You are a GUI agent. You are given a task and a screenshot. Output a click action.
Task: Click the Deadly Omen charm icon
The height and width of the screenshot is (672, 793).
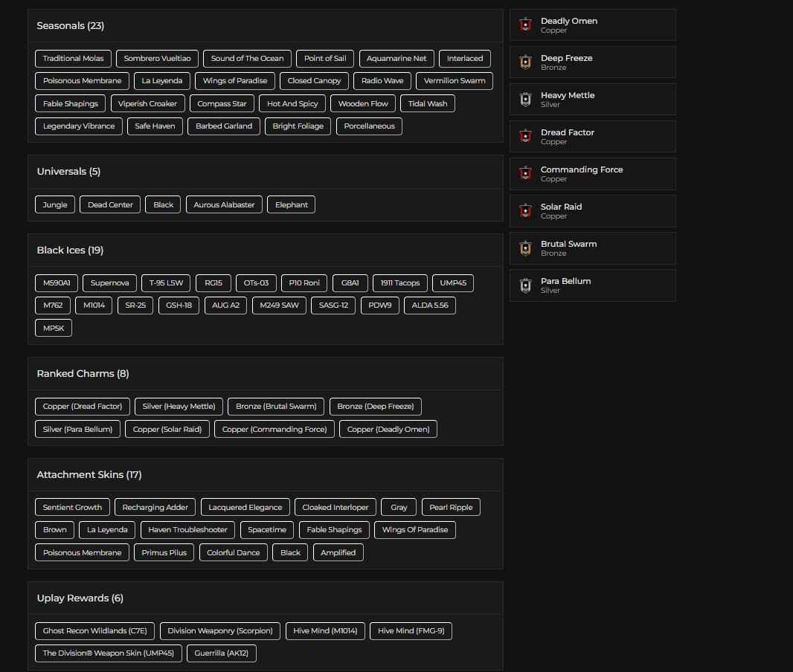[525, 25]
